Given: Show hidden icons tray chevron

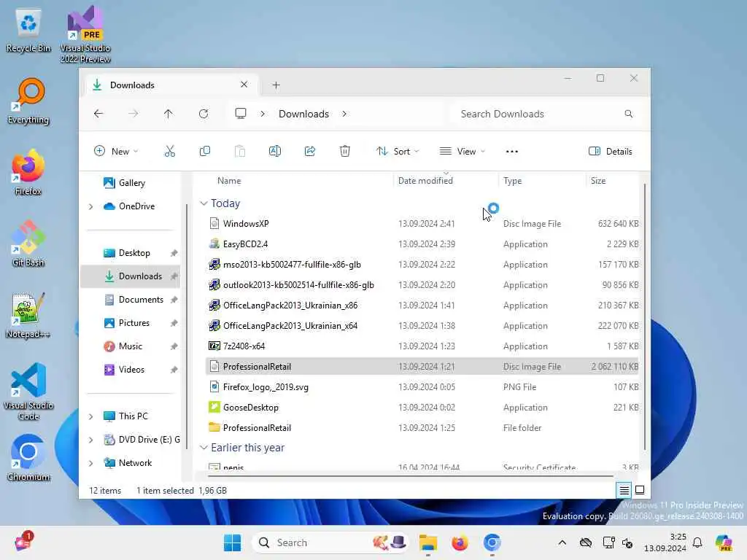Looking at the screenshot, I should 562,542.
